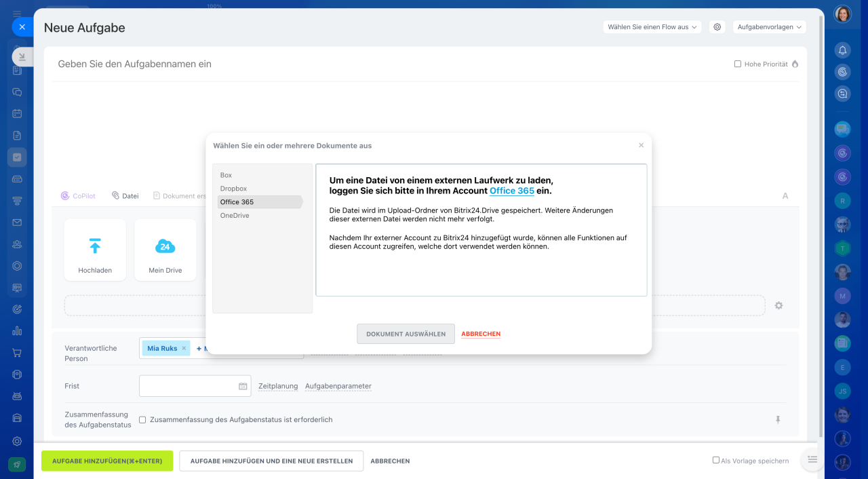868x479 pixels.
Task: Open the mail envelope icon in the left sidebar
Action: coord(17,223)
